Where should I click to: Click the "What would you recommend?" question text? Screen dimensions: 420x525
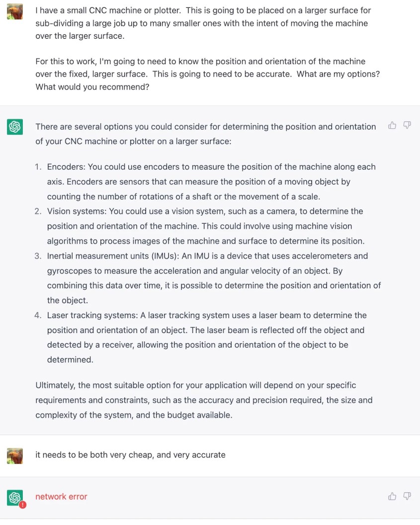coord(92,87)
